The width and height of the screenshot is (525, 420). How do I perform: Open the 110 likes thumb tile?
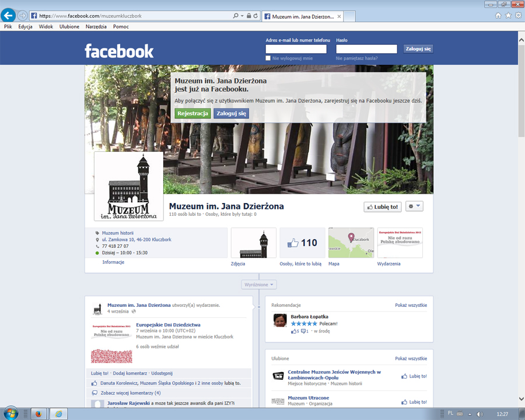302,243
